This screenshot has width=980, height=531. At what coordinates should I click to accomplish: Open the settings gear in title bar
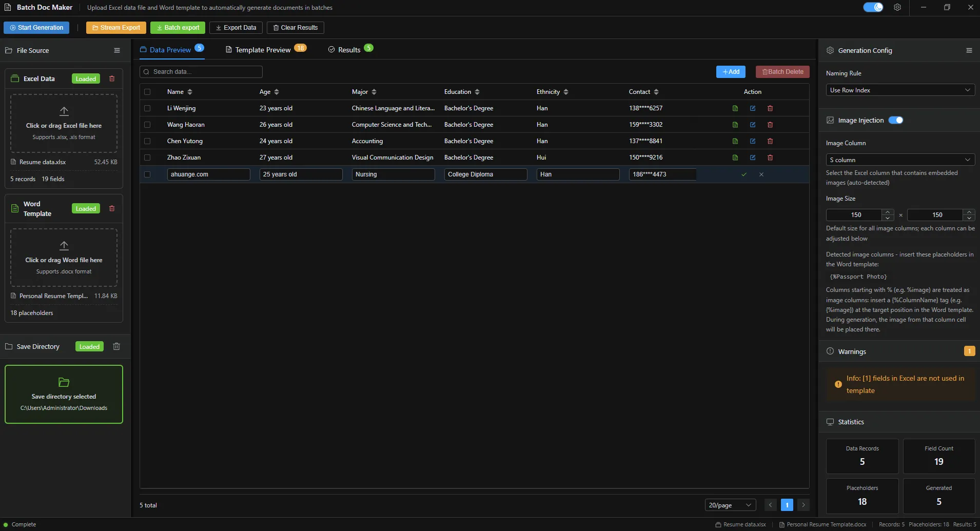(897, 7)
